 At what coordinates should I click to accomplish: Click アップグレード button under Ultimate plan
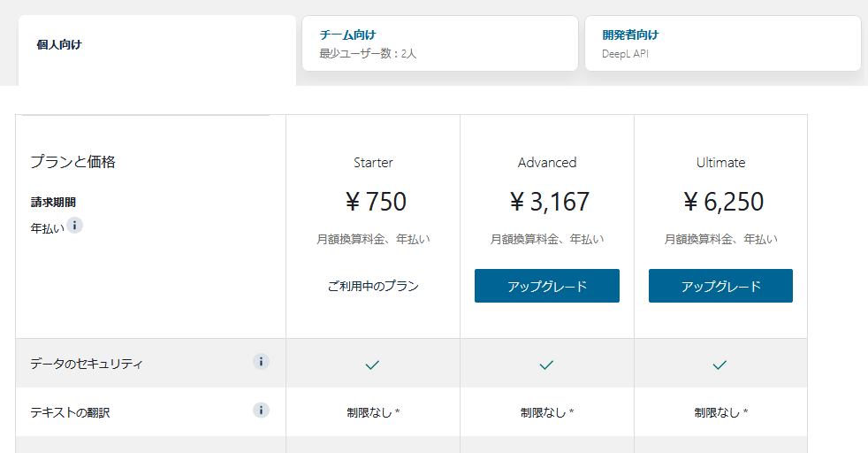720,286
